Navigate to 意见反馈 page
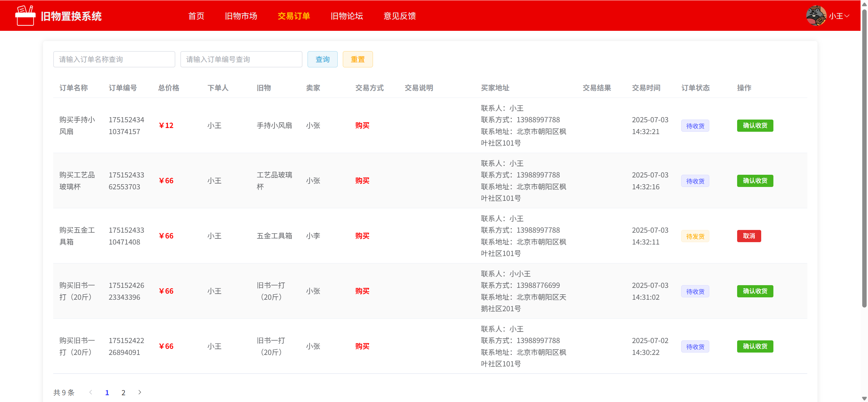This screenshot has height=402, width=868. [399, 16]
